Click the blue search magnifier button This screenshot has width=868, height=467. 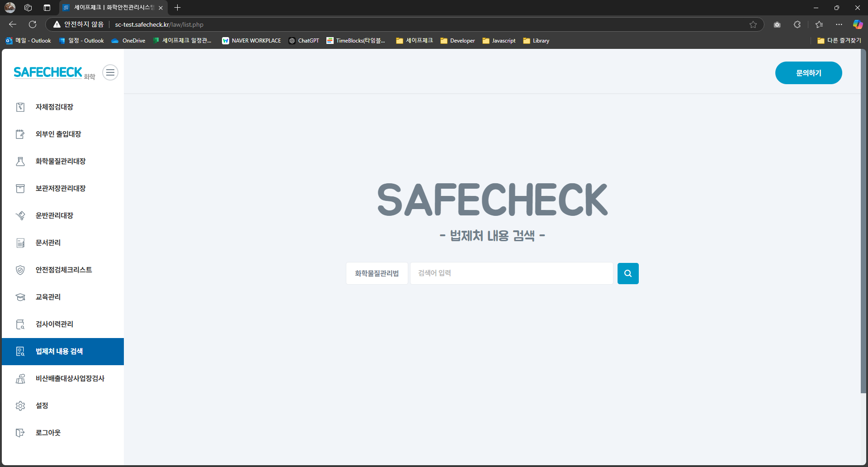pyautogui.click(x=628, y=273)
